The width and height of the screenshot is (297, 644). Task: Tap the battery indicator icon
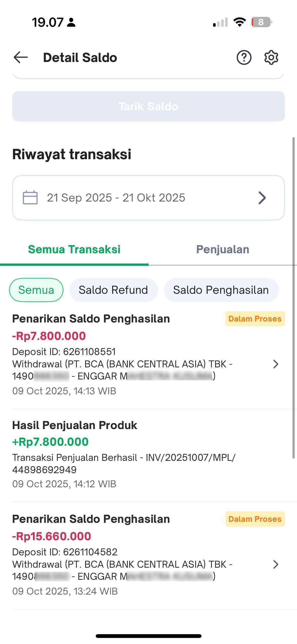point(261,22)
